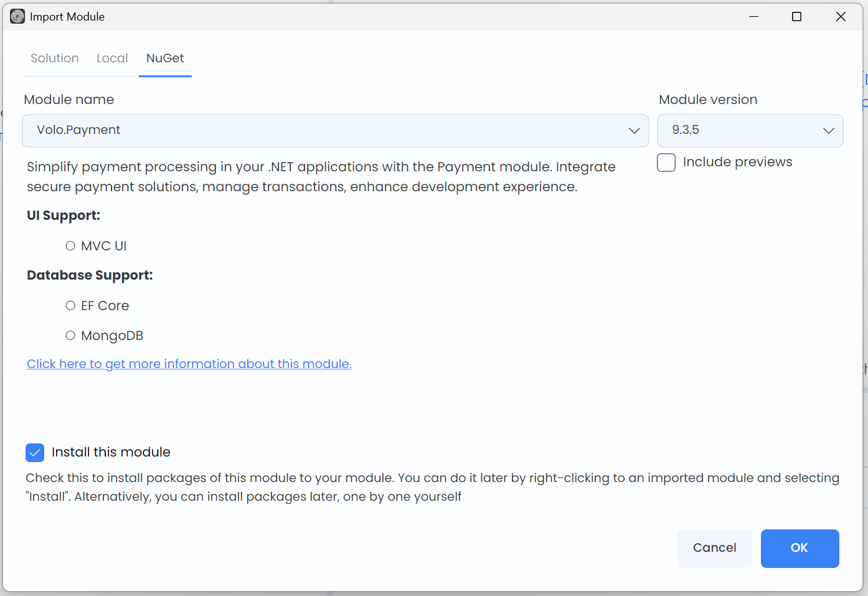The width and height of the screenshot is (868, 596).
Task: Click the chevron arrow of Module name dropdown
Action: pos(634,131)
